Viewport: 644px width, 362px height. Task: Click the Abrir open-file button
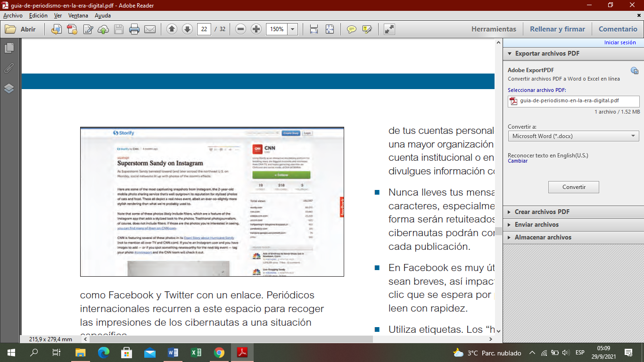tap(20, 29)
